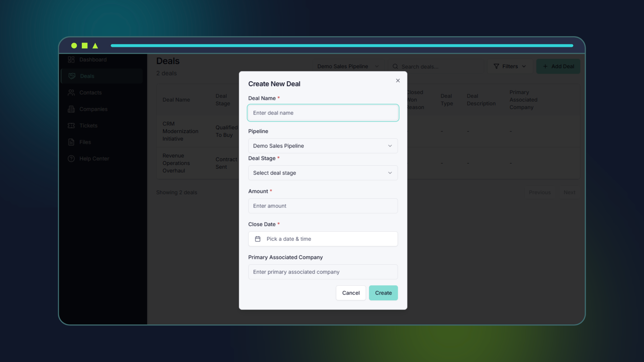Expand the Filters chevron
The height and width of the screenshot is (362, 644).
[524, 66]
